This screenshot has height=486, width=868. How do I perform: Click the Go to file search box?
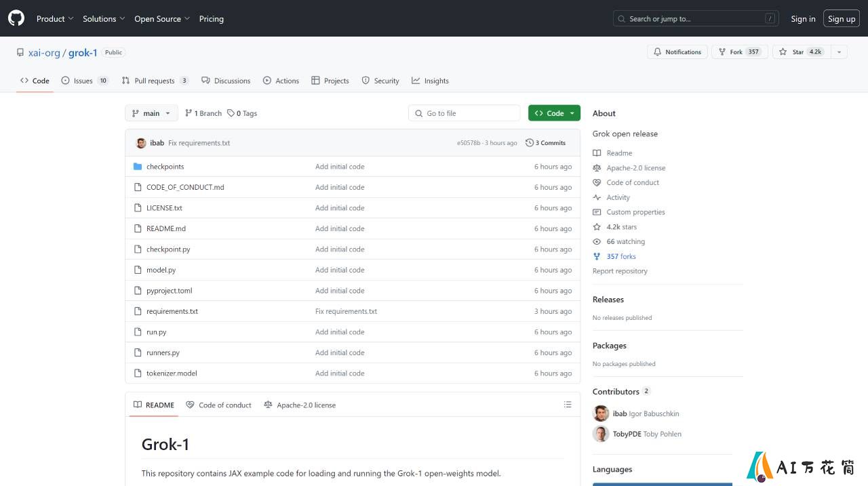pyautogui.click(x=464, y=113)
